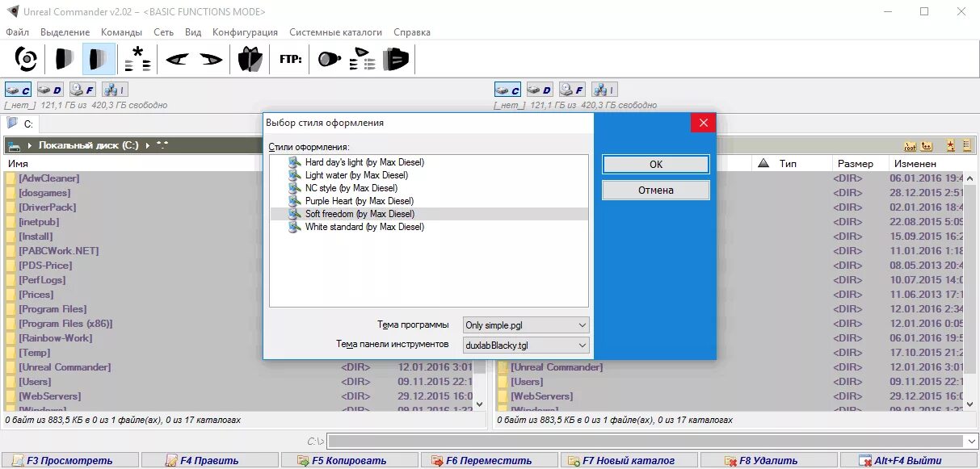The height and width of the screenshot is (469, 980).
Task: Click drive icon in left path bar
Action: 15,145
